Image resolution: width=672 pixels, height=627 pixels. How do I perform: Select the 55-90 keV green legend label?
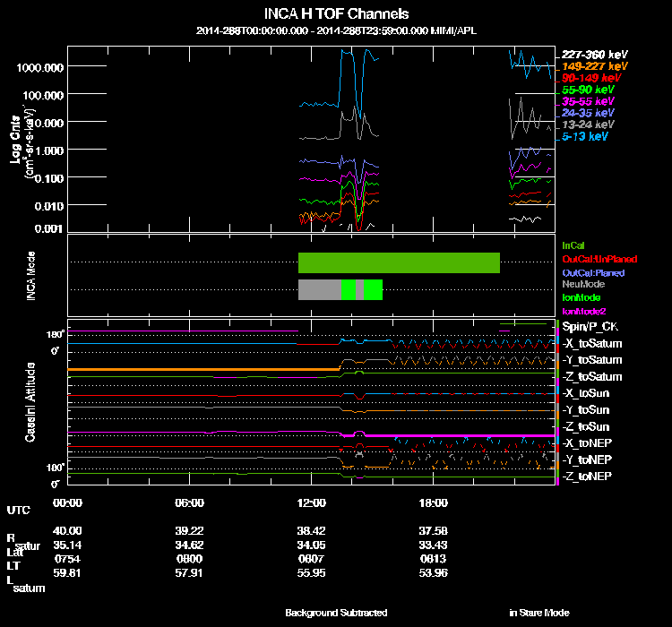[588, 90]
